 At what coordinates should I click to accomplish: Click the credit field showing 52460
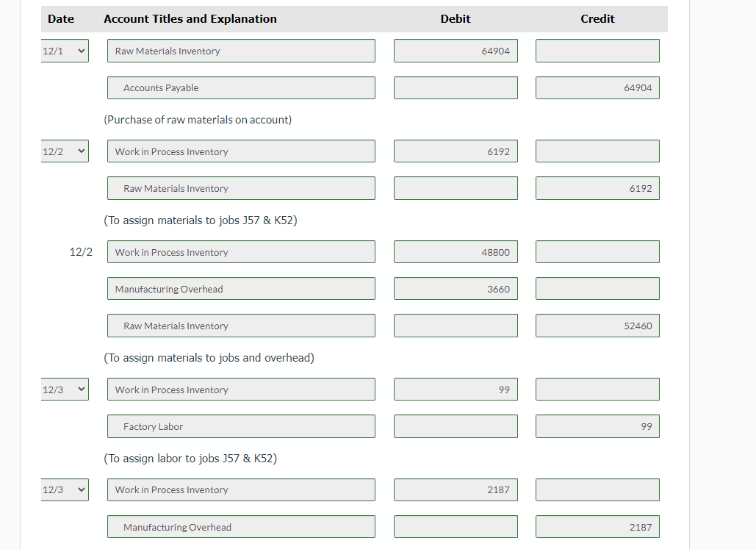point(597,326)
